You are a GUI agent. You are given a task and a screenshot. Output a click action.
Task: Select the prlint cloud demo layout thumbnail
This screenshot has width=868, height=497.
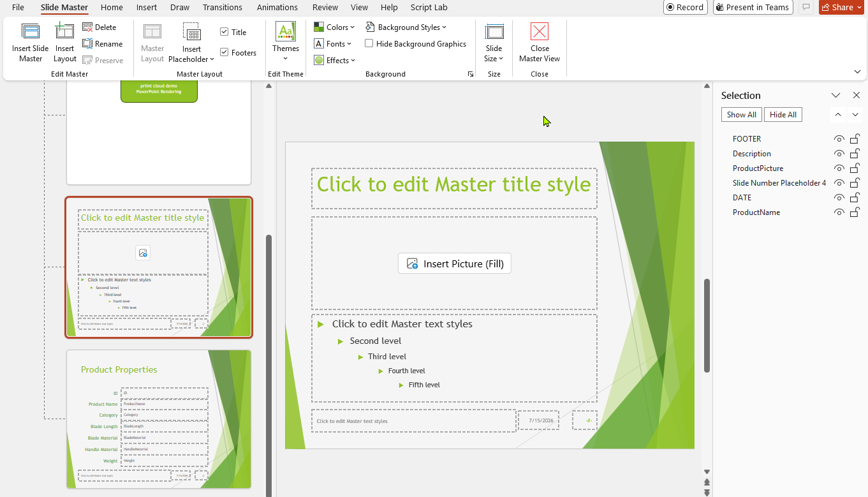pos(159,133)
